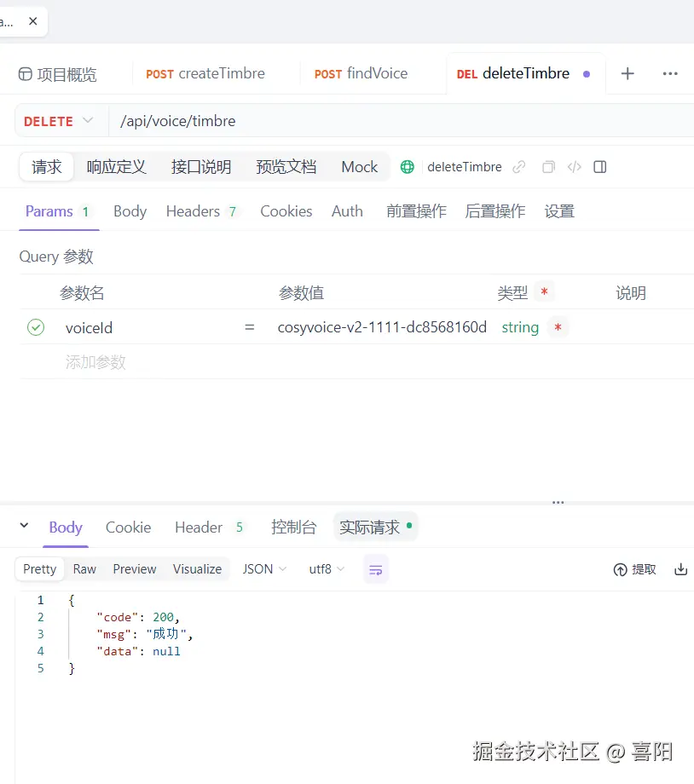Click the voiceId parameter name cell
Viewport: 694px width, 784px height.
click(x=89, y=327)
